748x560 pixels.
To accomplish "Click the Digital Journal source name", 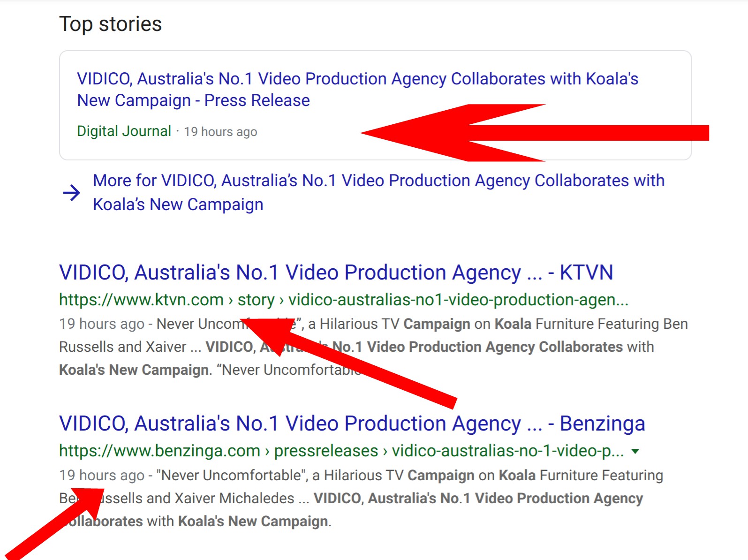I will tap(124, 131).
